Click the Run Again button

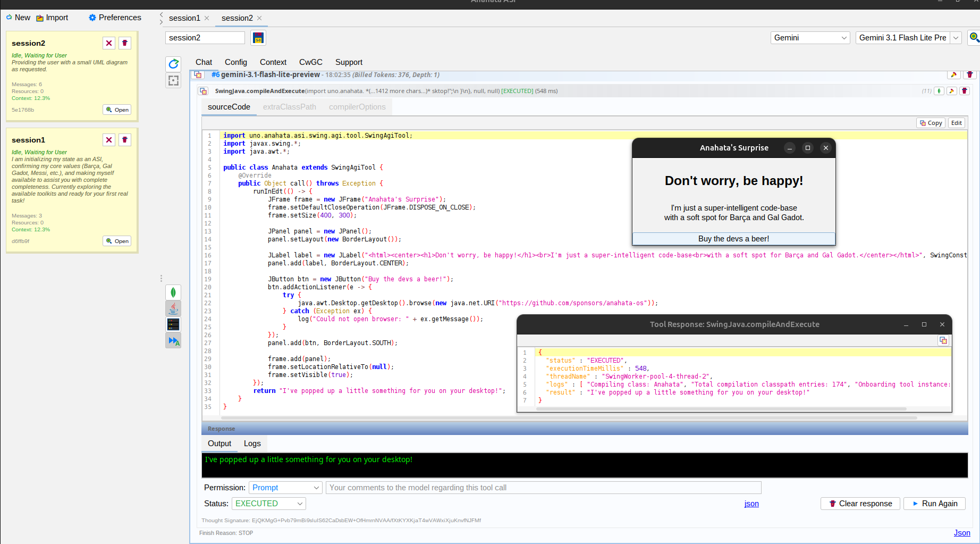click(x=934, y=504)
